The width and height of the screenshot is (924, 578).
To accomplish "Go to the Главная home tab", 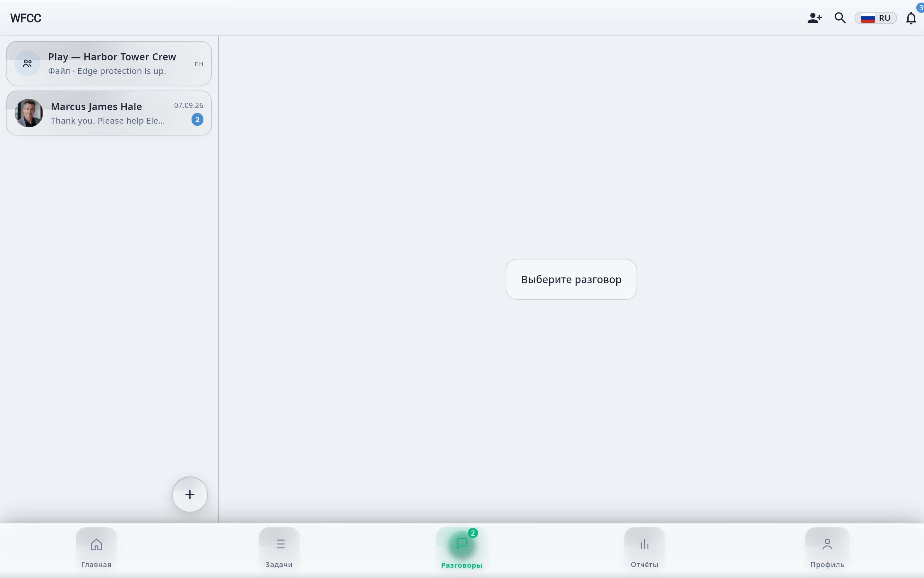I will pyautogui.click(x=96, y=548).
